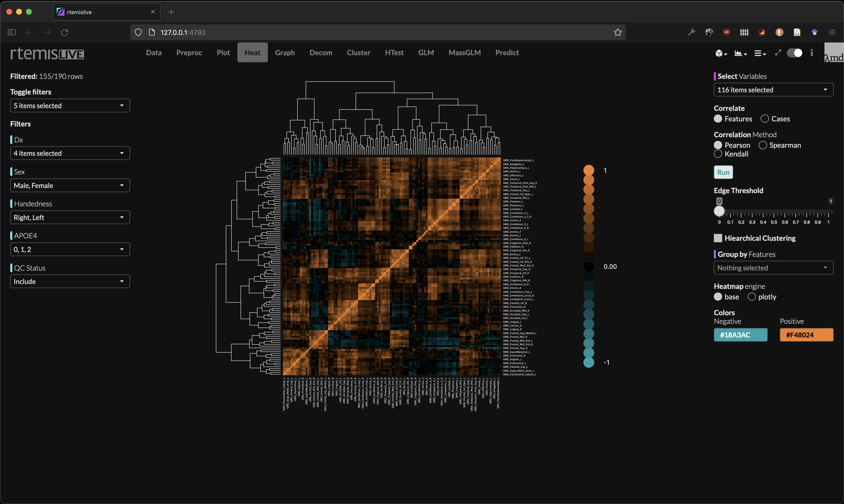Image resolution: width=844 pixels, height=504 pixels.
Task: Click the rtemisLIVE logo
Action: click(47, 54)
